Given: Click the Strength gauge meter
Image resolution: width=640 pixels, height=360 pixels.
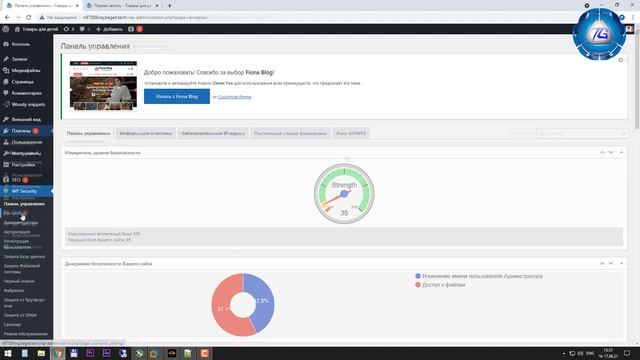Looking at the screenshot, I should coord(344,194).
